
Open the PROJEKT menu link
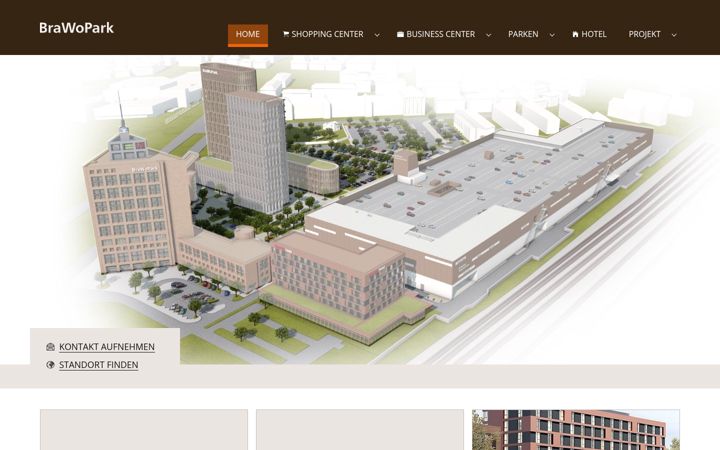[644, 34]
